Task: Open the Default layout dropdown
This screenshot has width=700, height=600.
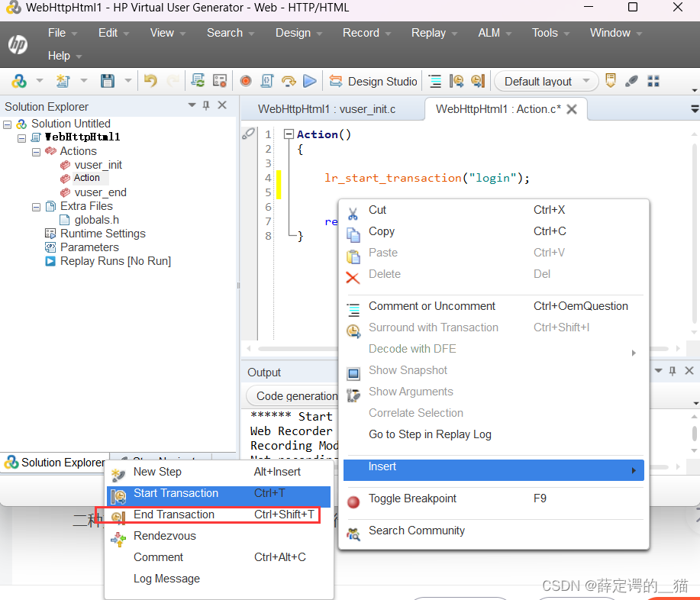Action: (547, 82)
